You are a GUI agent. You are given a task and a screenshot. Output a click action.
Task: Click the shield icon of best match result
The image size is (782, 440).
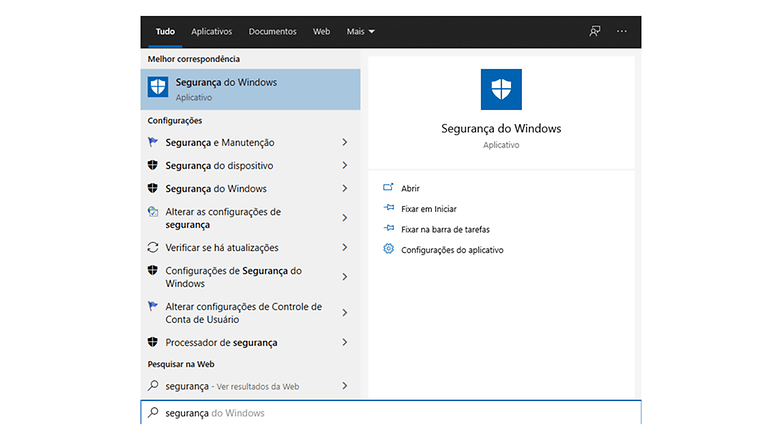point(158,87)
